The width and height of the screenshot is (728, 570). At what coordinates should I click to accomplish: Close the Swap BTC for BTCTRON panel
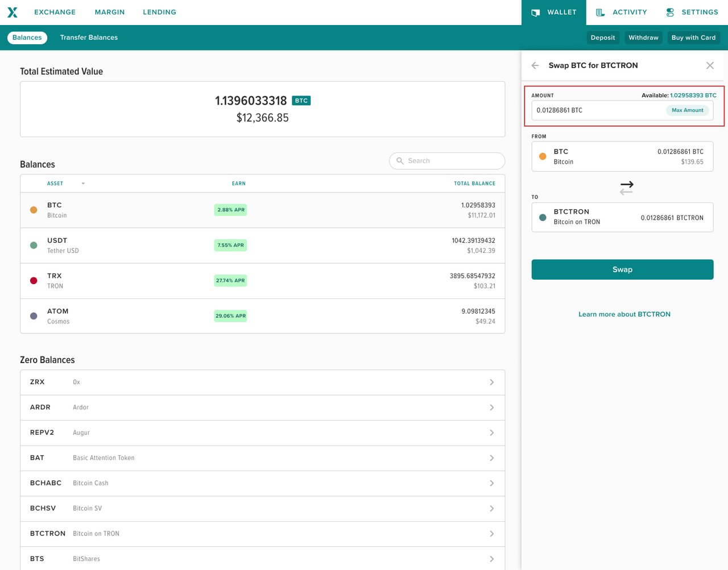tap(710, 65)
